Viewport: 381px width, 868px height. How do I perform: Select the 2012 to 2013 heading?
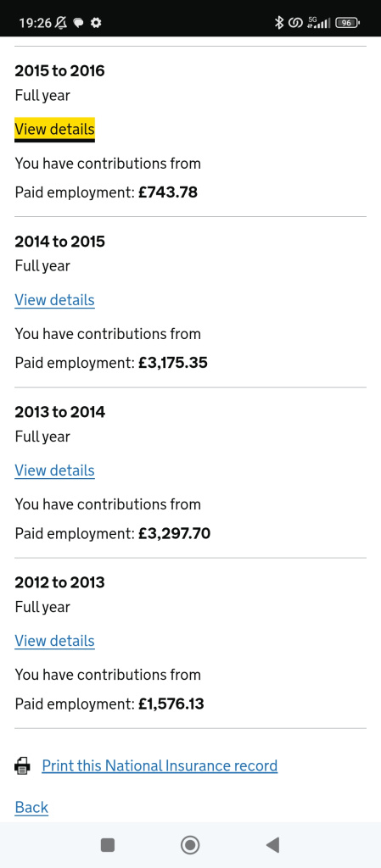(x=59, y=582)
